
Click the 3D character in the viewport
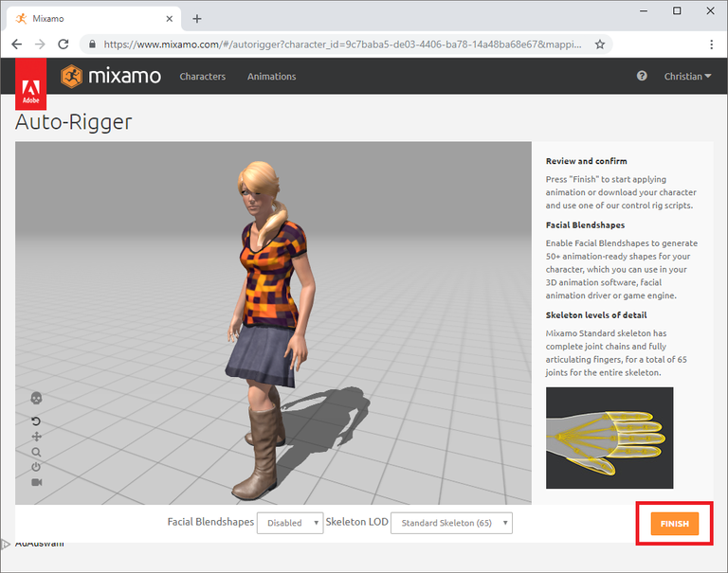(x=269, y=330)
